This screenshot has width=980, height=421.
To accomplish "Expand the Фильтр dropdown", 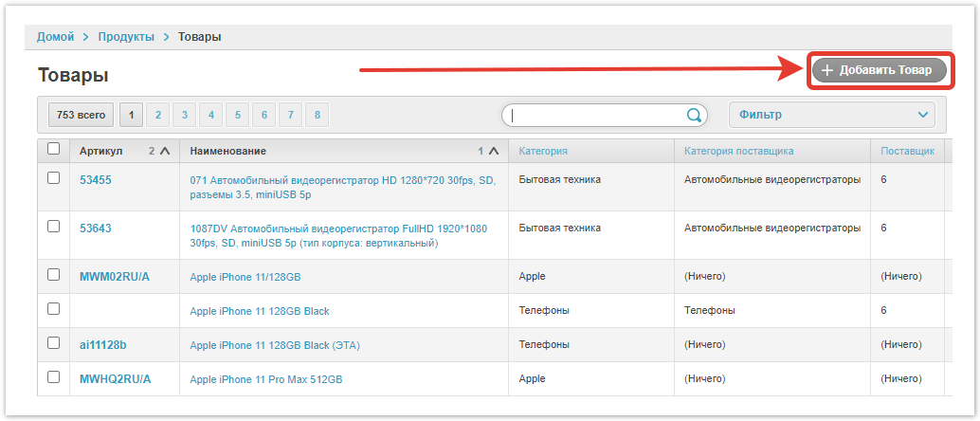I will (831, 115).
